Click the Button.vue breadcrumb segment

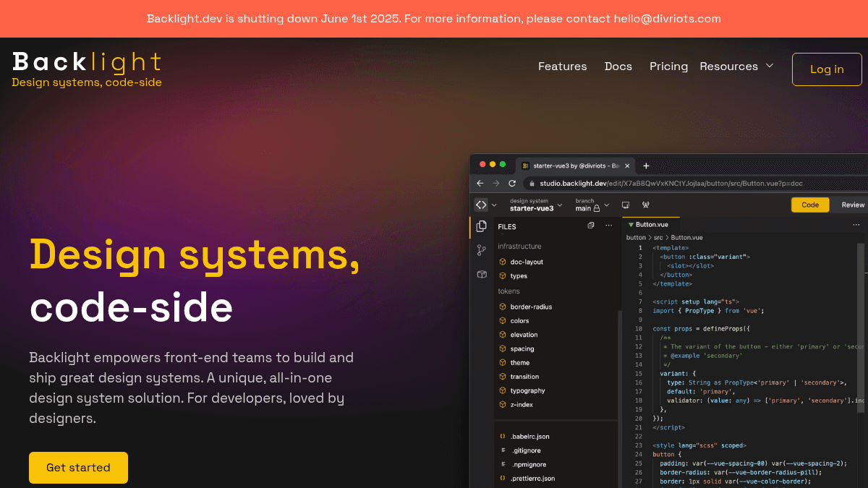coord(687,238)
